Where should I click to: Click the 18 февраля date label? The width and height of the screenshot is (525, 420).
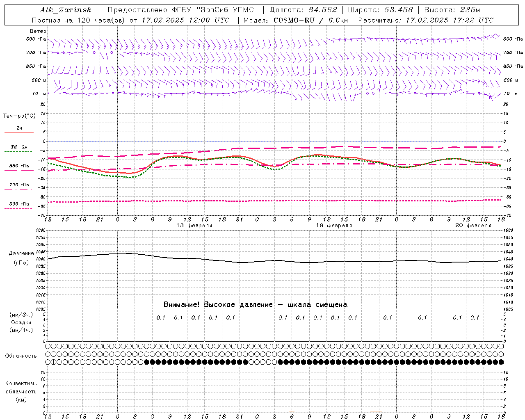194,226
